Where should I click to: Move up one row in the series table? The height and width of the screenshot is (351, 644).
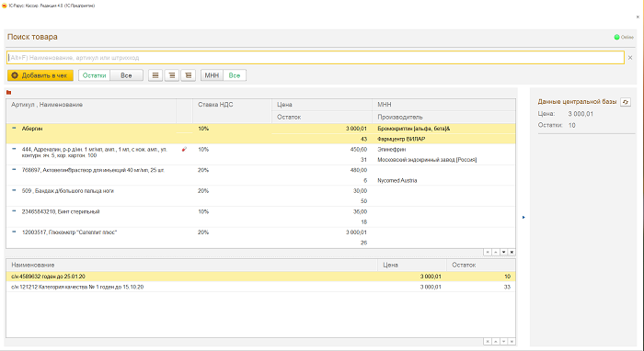tap(495, 342)
